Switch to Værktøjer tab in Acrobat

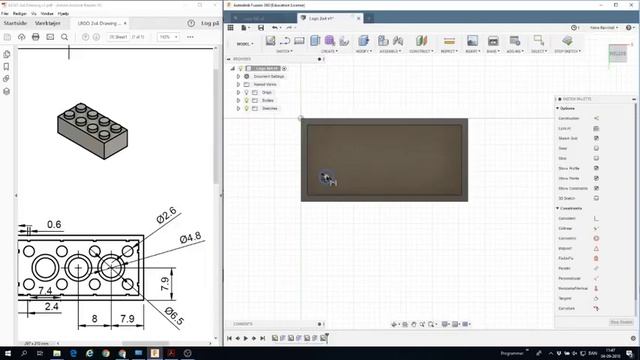point(47,23)
